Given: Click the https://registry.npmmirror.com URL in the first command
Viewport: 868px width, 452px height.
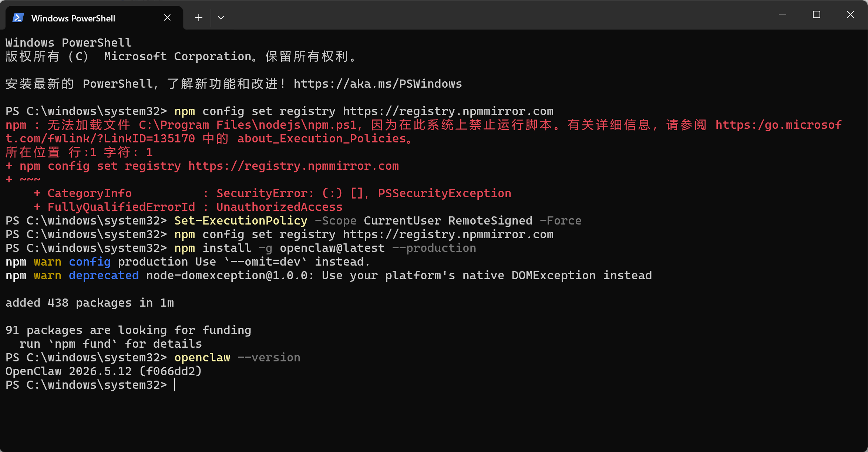Looking at the screenshot, I should tap(448, 111).
